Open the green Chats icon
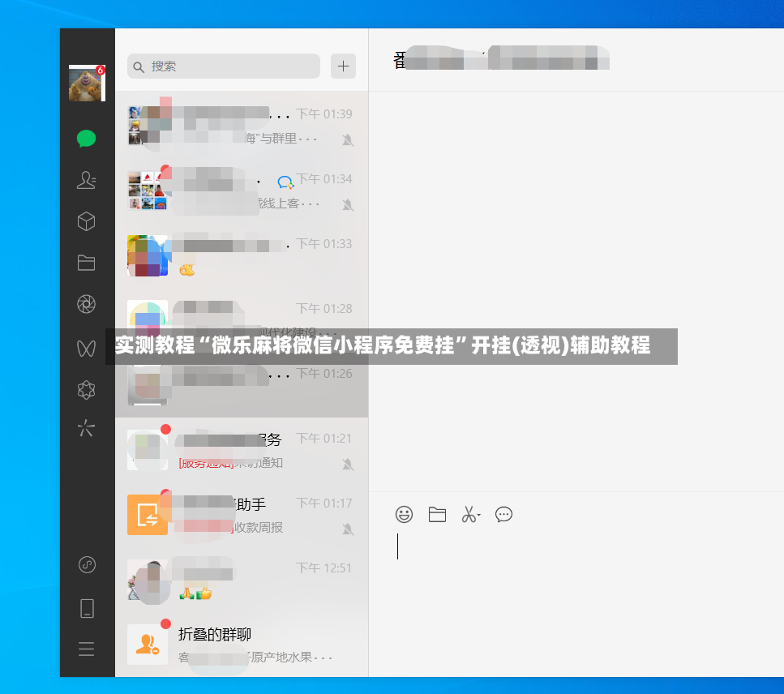The width and height of the screenshot is (784, 694). pos(87,139)
